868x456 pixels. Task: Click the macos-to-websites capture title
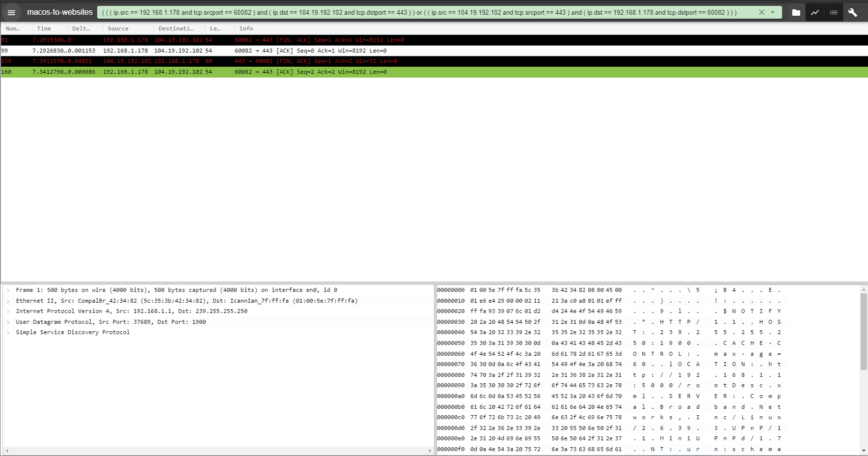(x=60, y=12)
